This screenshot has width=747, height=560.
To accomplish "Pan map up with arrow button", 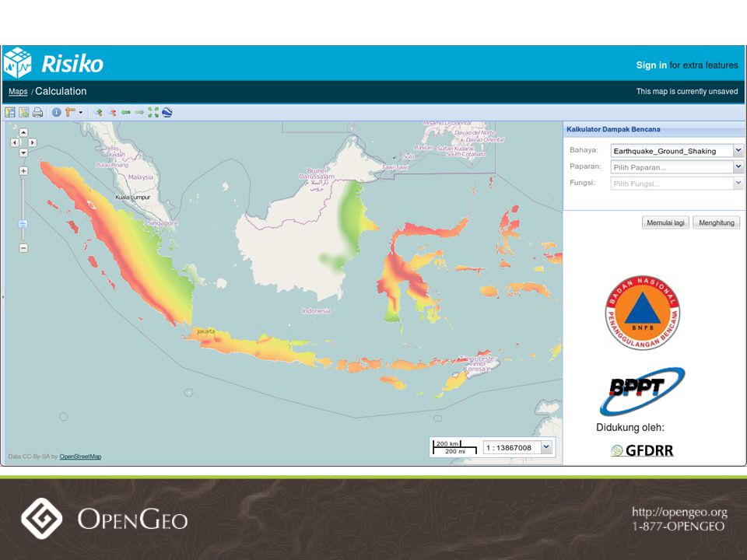I will (x=23, y=132).
